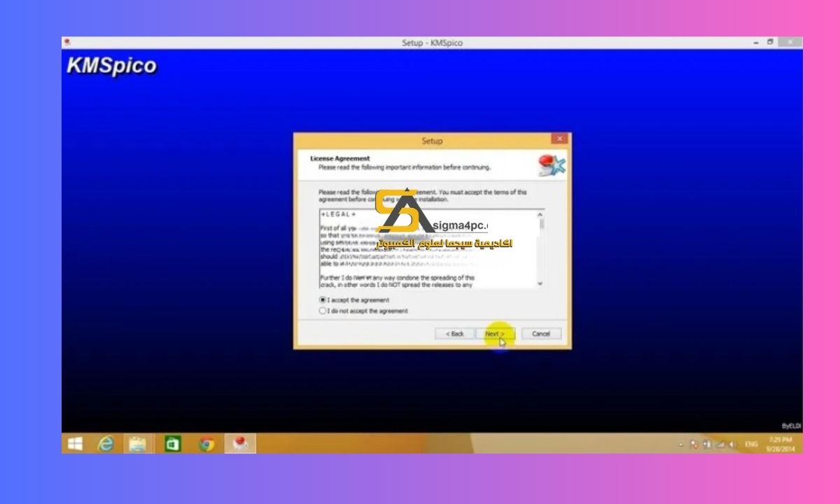
Task: Restore down the Setup - KMSpico window
Action: click(771, 43)
